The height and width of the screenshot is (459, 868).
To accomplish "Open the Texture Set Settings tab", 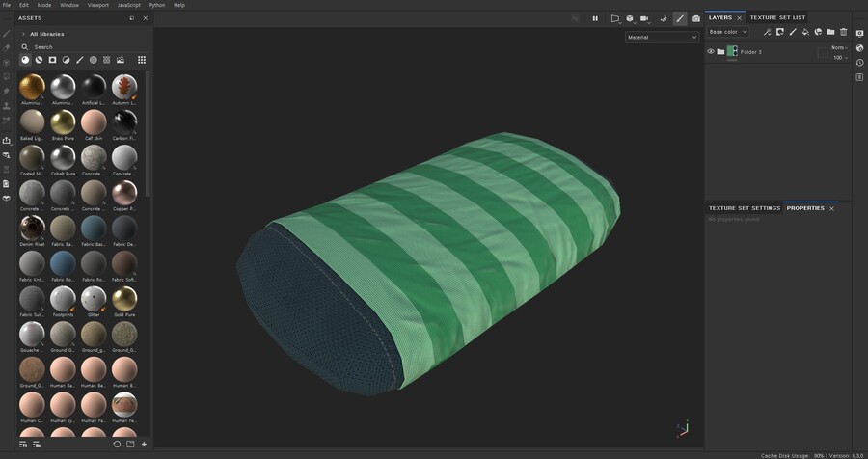I will coord(744,208).
